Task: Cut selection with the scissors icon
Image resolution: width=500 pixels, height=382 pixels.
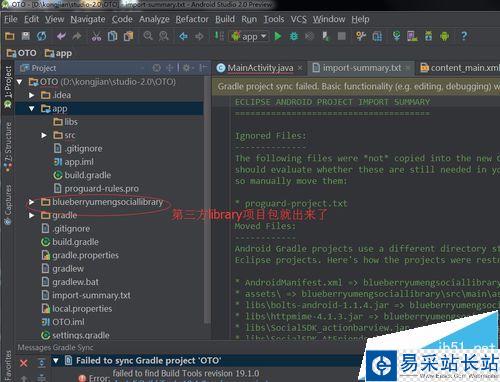Action: point(96,36)
